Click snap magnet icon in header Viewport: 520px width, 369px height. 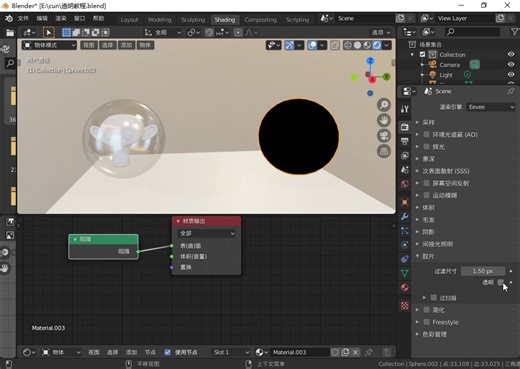(x=209, y=32)
